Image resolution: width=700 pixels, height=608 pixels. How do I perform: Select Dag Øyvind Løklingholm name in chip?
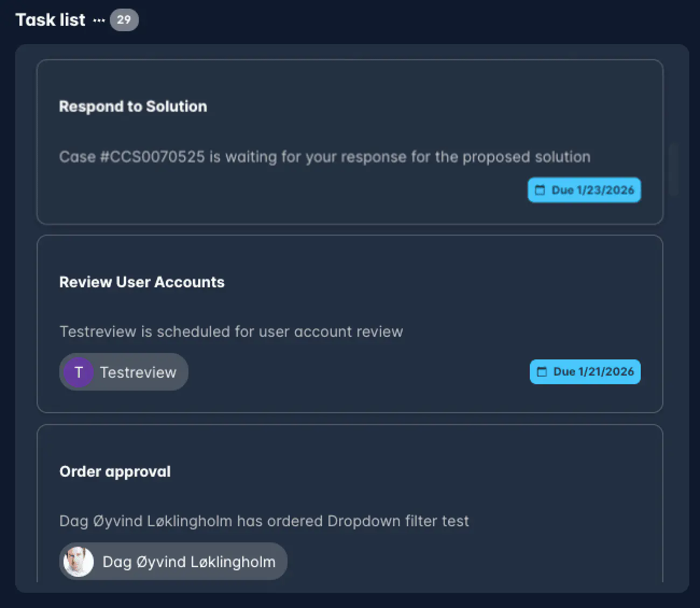pos(188,562)
